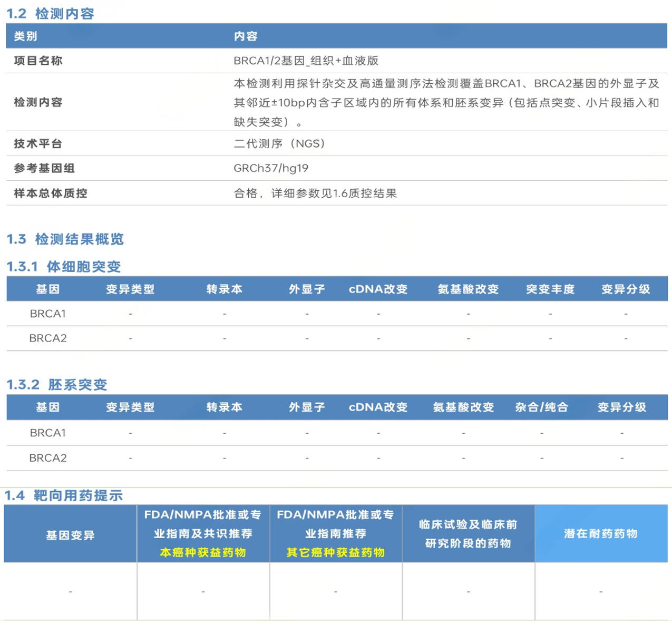672x623 pixels.
Task: Select the heading '1.3 检测结果概览'
Action: coord(65,239)
